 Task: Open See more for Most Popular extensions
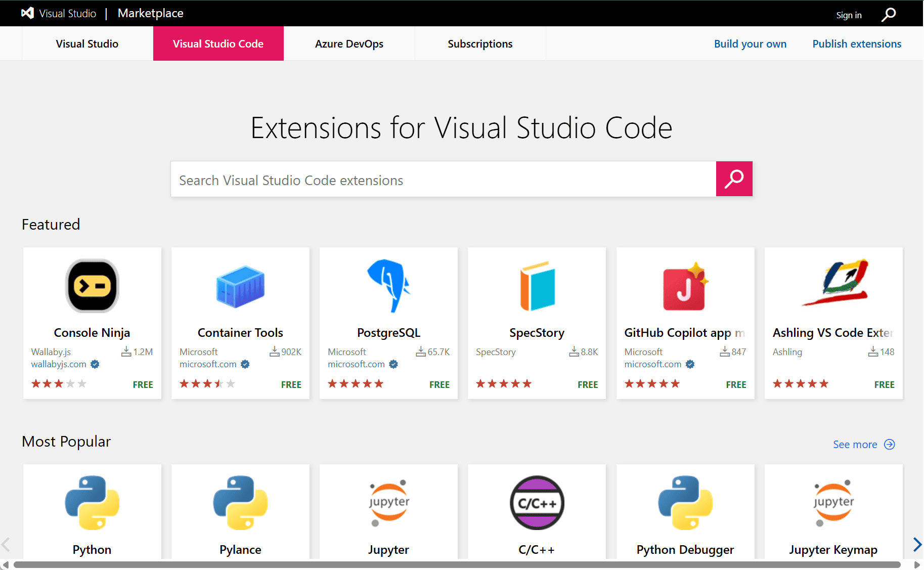coord(855,444)
